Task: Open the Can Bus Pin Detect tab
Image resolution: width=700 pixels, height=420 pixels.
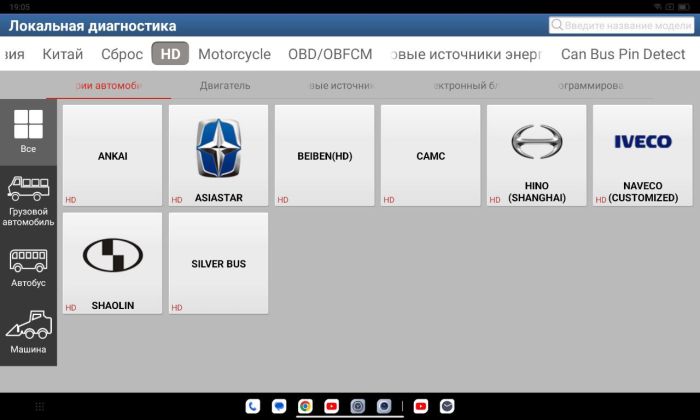Action: 623,54
